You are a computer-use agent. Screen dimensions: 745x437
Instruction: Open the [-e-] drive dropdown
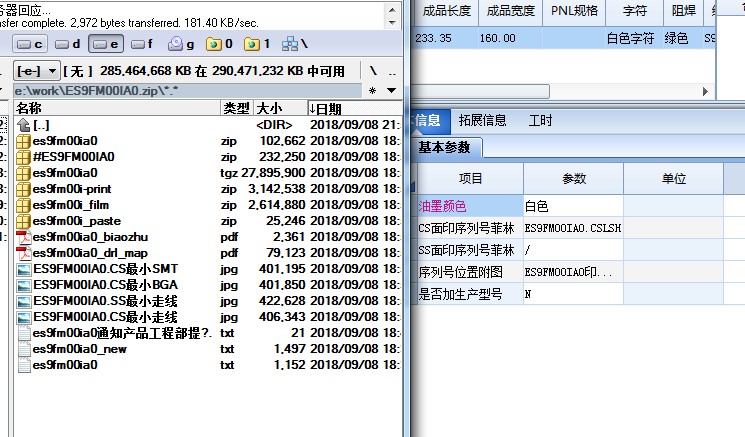pyautogui.click(x=36, y=71)
